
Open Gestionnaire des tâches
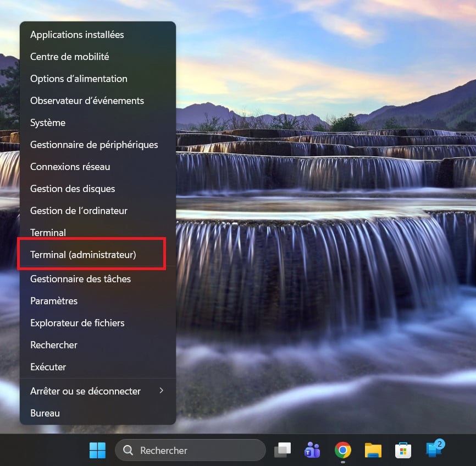[80, 279]
